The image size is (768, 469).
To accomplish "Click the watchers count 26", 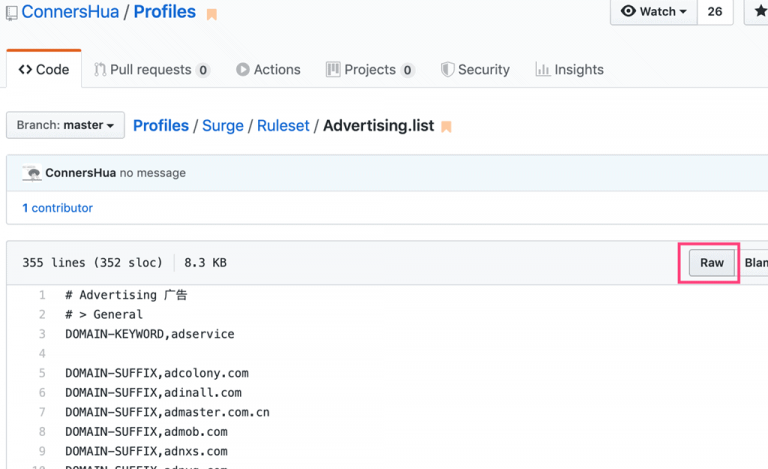I will click(x=714, y=11).
